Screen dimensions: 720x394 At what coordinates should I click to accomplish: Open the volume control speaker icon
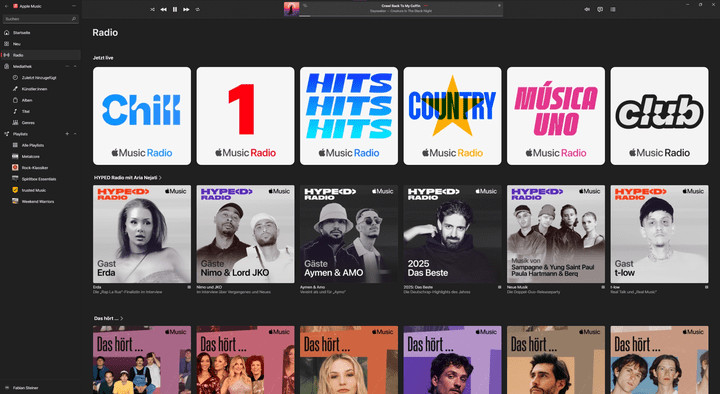[x=587, y=9]
